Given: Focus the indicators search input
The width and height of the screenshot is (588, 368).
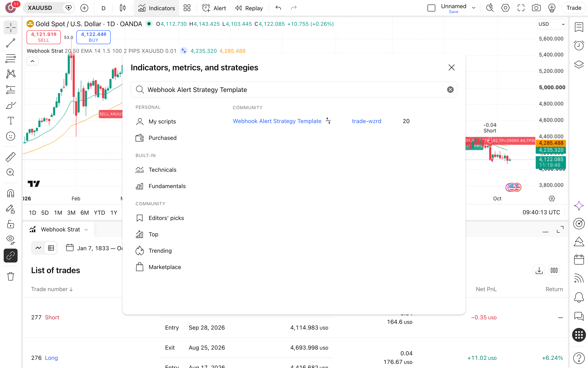Looking at the screenshot, I should [294, 90].
